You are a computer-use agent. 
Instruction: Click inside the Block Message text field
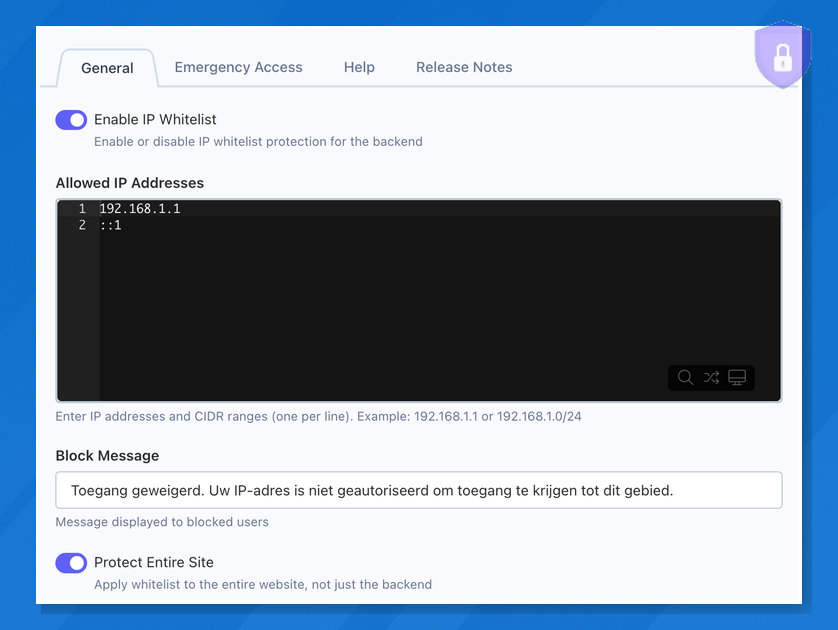(x=418, y=491)
